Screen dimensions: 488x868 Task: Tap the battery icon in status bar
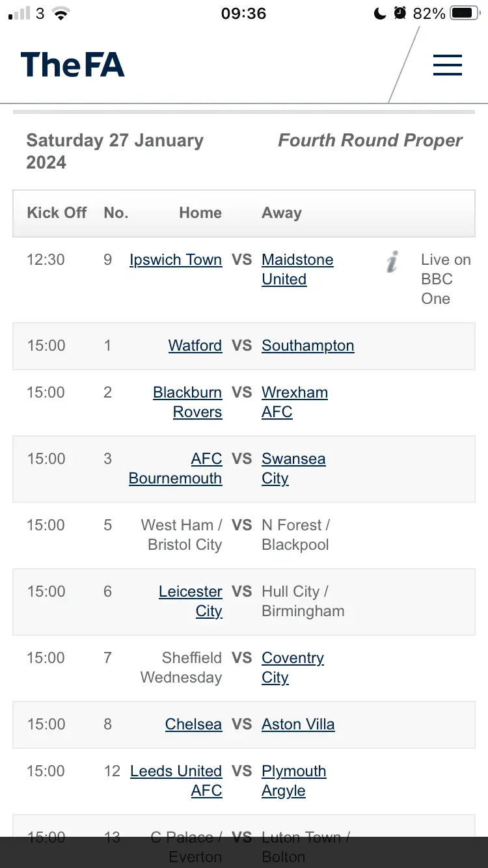click(x=465, y=14)
